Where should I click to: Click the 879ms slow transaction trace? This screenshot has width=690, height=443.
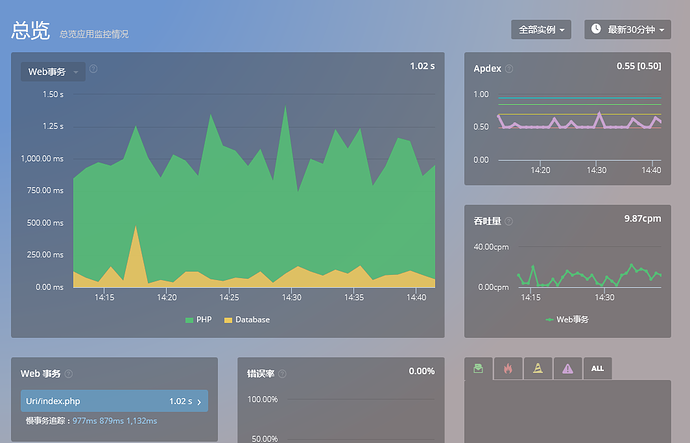110,421
